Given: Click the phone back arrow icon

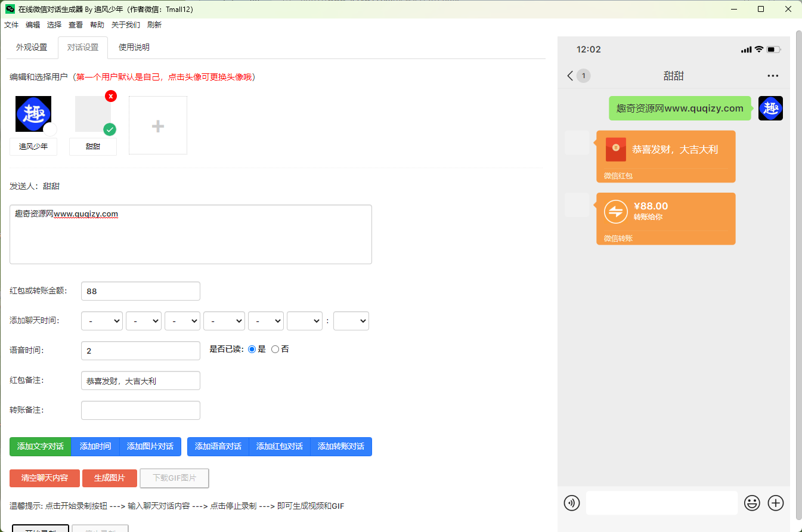Looking at the screenshot, I should pos(570,76).
